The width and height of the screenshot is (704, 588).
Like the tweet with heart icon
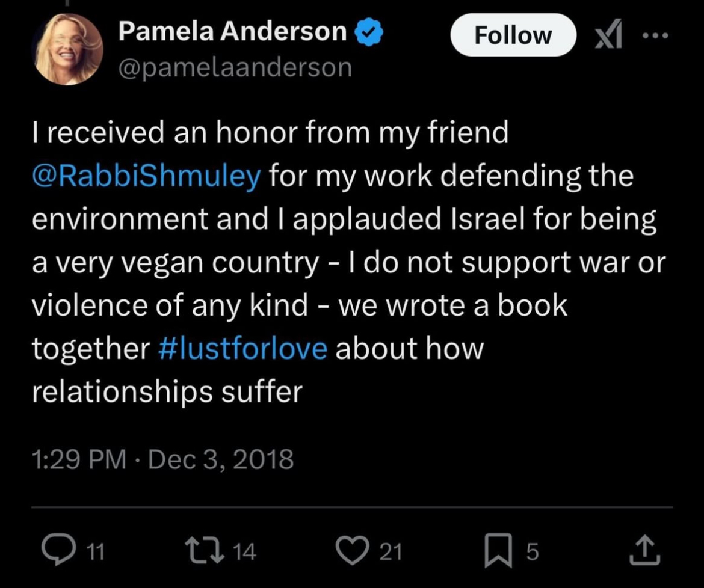click(x=353, y=551)
